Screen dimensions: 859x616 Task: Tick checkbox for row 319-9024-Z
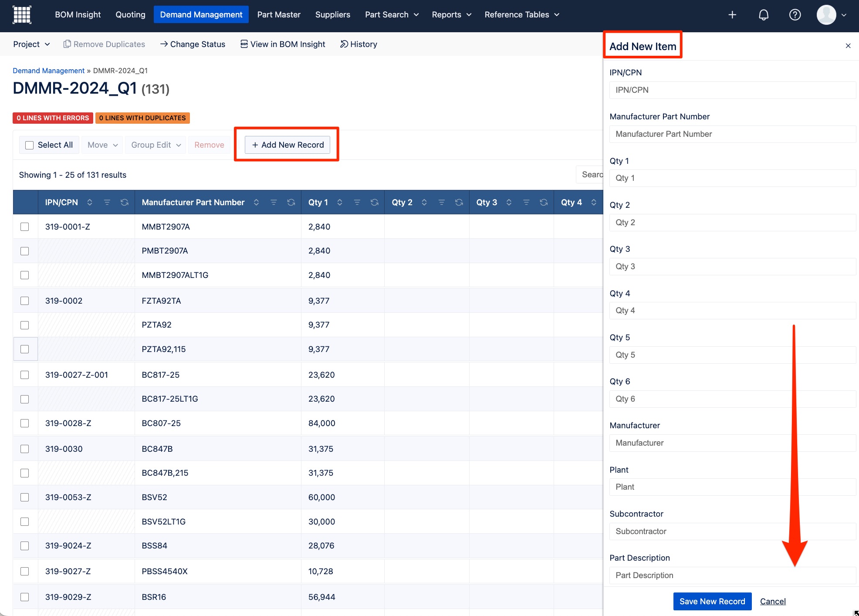[25, 545]
